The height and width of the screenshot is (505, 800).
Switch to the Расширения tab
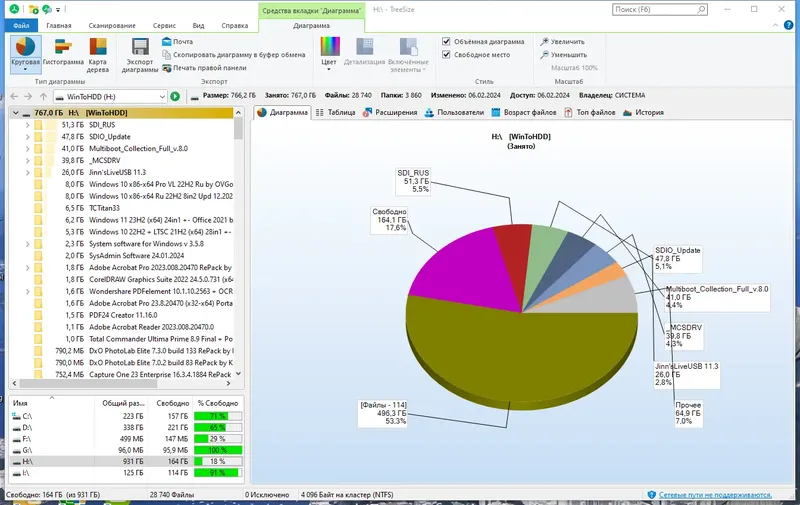(x=390, y=112)
